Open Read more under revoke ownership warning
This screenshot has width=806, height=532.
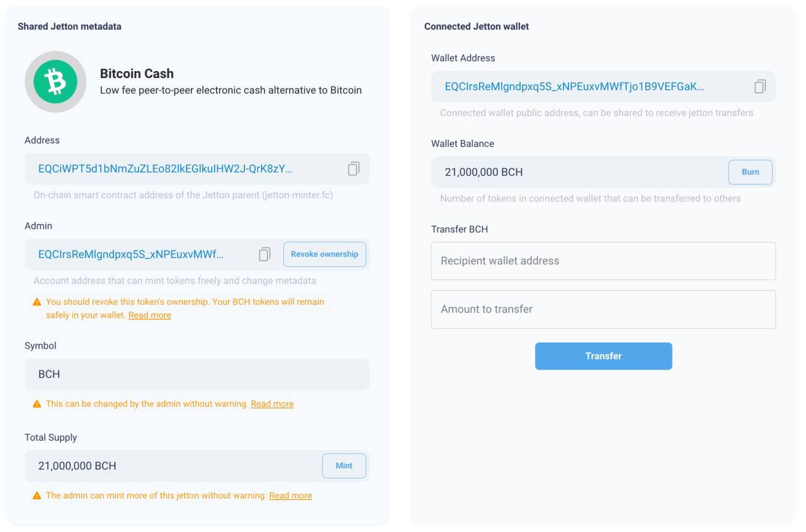click(x=150, y=315)
